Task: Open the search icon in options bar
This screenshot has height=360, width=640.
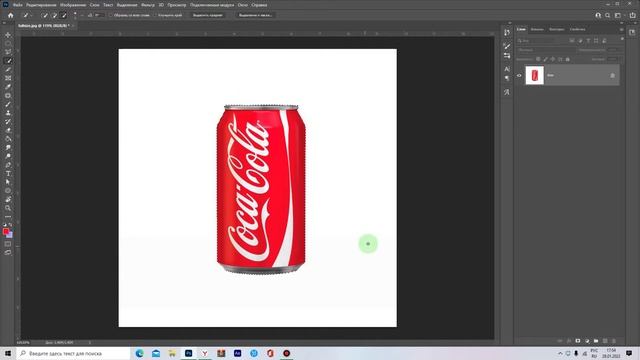Action: pos(607,15)
